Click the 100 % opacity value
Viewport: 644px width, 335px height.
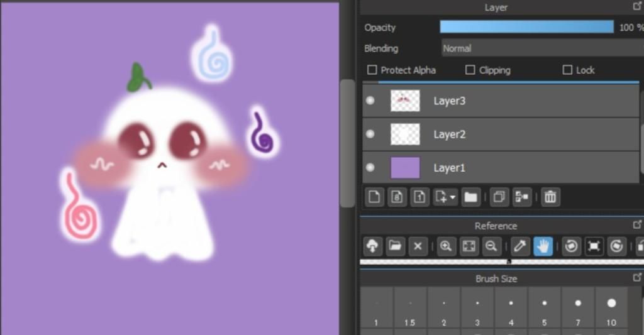pos(631,28)
